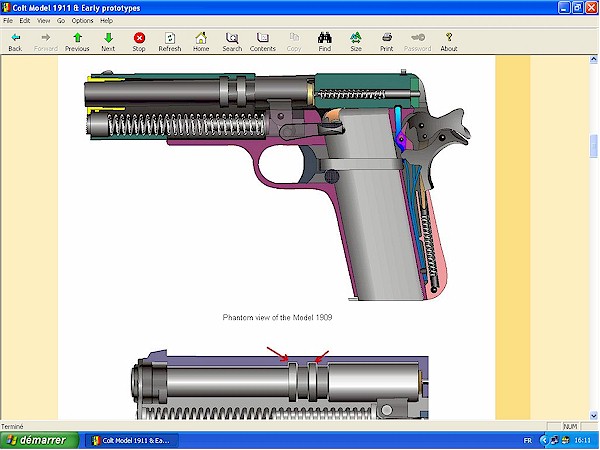Open the Edit menu
This screenshot has width=600, height=450.
point(25,21)
